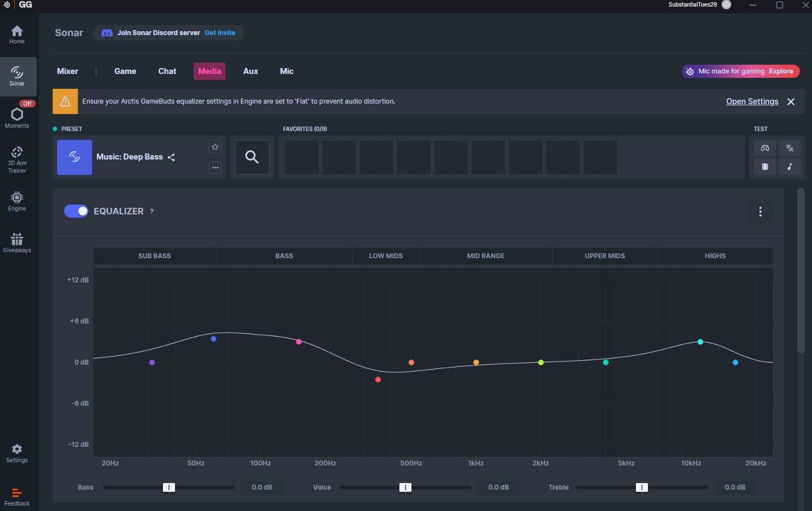Click the teal EQ point near 4kHz
This screenshot has height=511, width=812.
[x=606, y=362]
